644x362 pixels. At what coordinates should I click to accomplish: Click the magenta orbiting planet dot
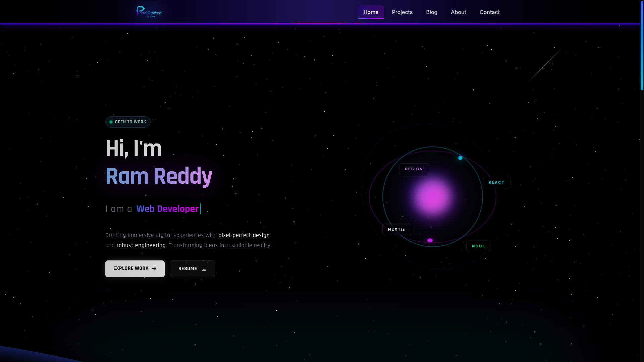pos(430,240)
